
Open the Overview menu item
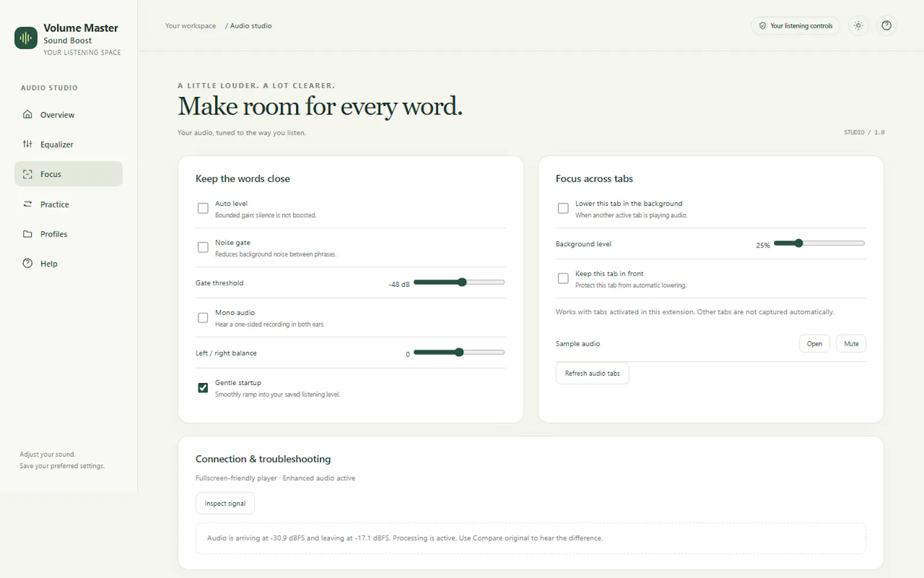tap(68, 114)
